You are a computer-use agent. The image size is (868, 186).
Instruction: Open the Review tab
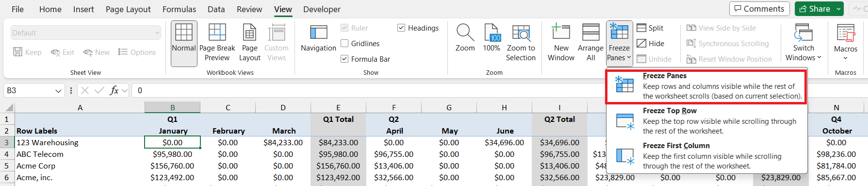coord(249,9)
